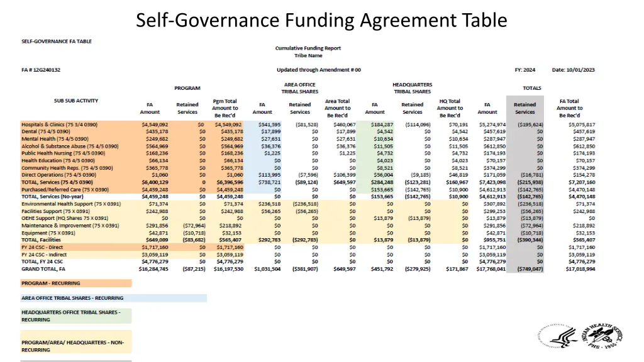Click the PROGRAM column group header
This screenshot has width=644, height=362.
(x=187, y=88)
